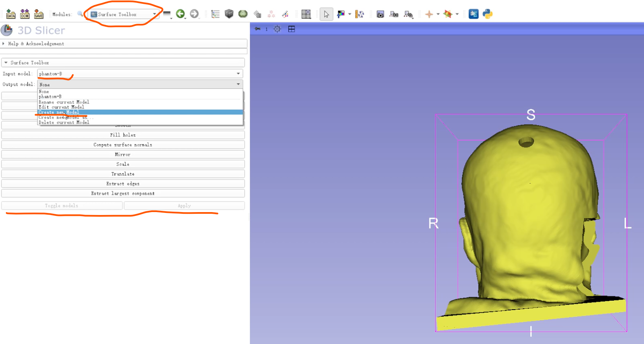644x344 pixels.
Task: Click the 3D view pin icon
Action: pos(257,29)
